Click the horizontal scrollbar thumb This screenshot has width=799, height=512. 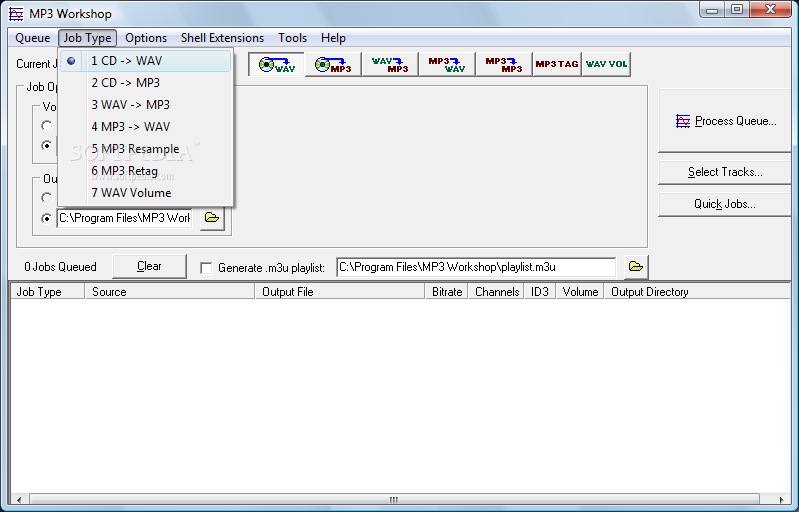tap(394, 499)
